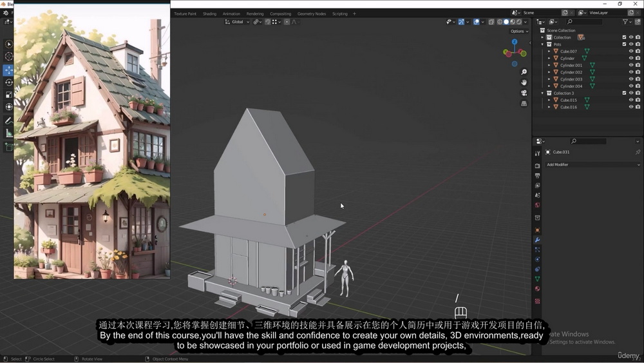Open the World properties tab

(x=537, y=205)
